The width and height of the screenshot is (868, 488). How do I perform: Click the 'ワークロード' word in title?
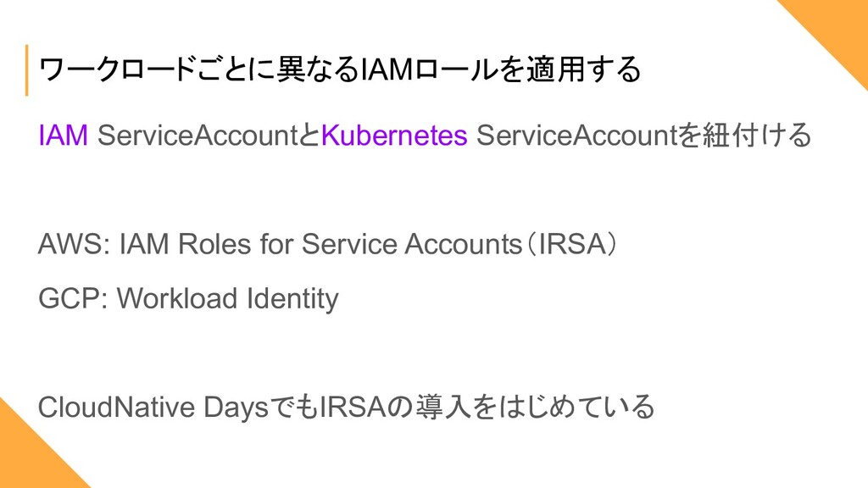click(x=115, y=69)
